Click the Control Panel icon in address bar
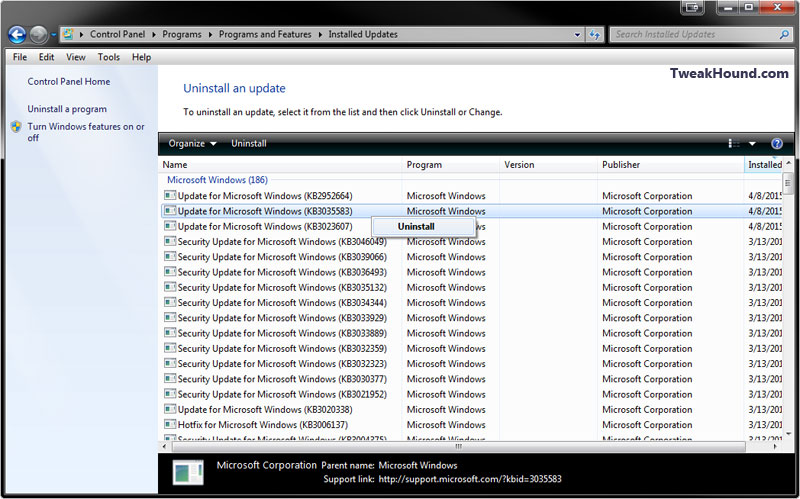This screenshot has width=800, height=499. [x=68, y=34]
